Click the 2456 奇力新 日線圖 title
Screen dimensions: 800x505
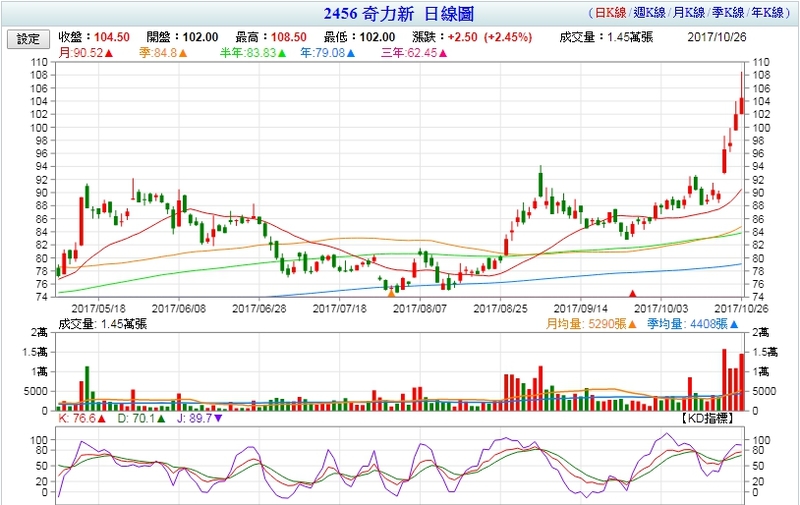(x=399, y=14)
